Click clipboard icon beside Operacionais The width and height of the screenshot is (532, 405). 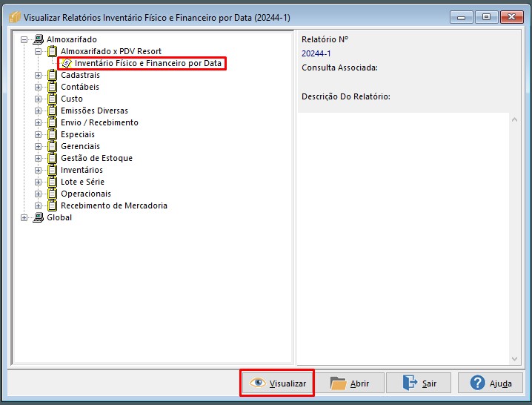click(52, 194)
